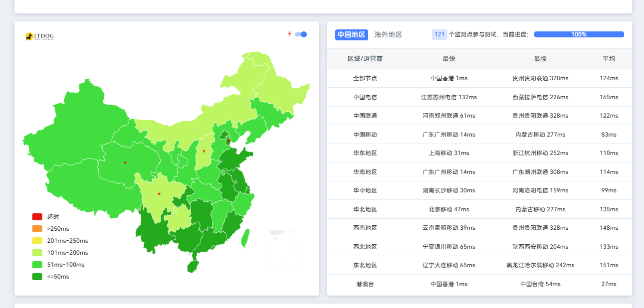Click the lightning marker on Shanxi province
The height and width of the screenshot is (308, 644).
click(204, 151)
